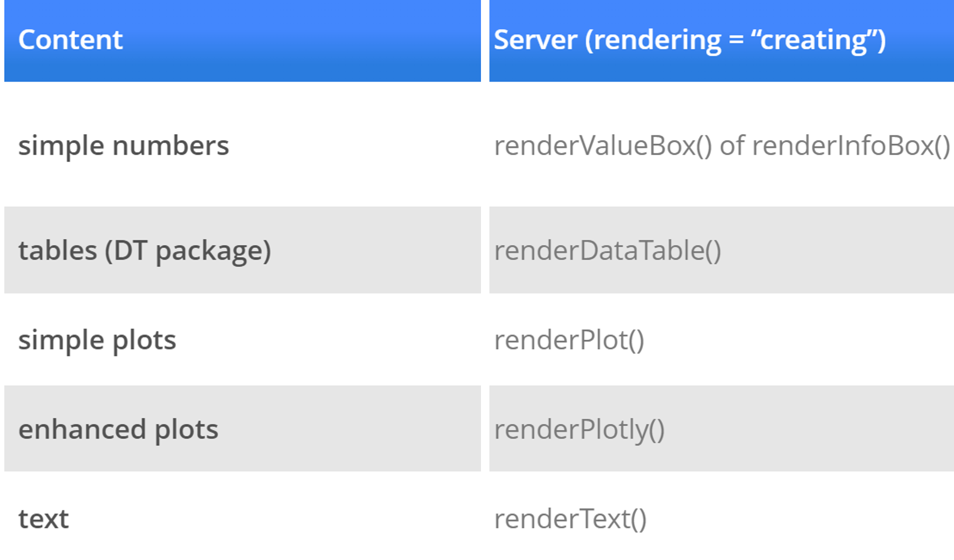Click the word enhanced in Content column
The width and height of the screenshot is (954, 560).
click(x=82, y=429)
